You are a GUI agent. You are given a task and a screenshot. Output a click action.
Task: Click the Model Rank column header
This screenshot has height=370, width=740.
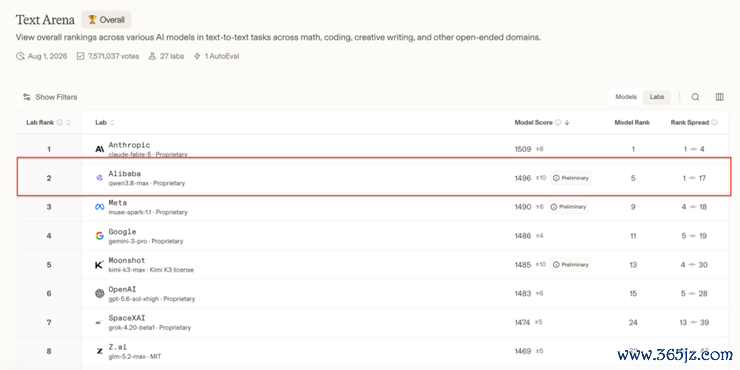(632, 122)
